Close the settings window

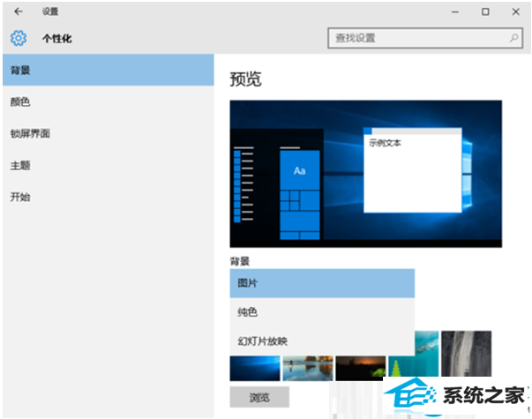(515, 11)
